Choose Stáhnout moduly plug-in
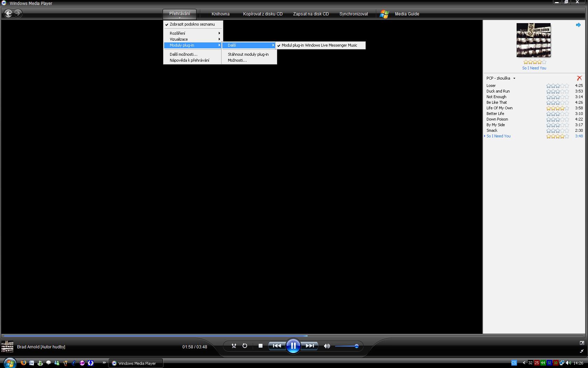The image size is (588, 368). point(249,54)
